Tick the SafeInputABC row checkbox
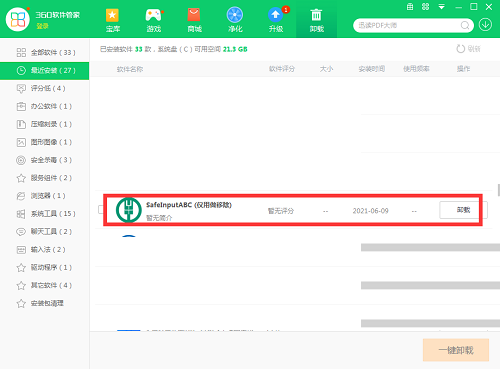 click(x=101, y=209)
